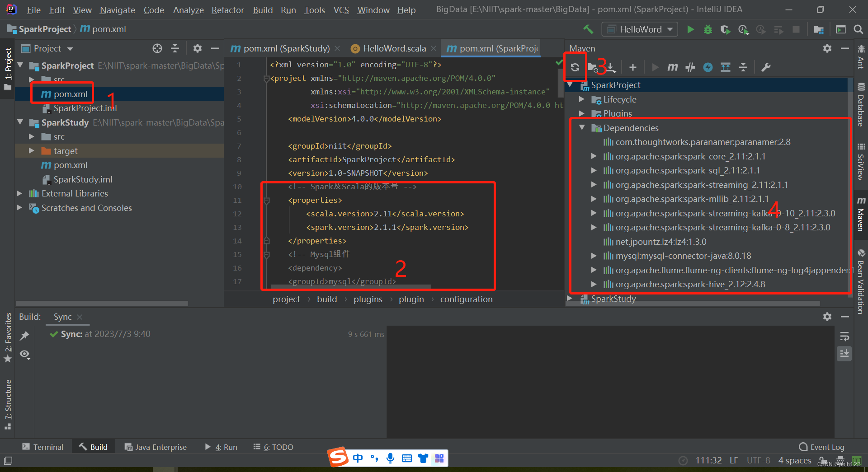
Task: Close the Sync build tab
Action: coord(80,317)
